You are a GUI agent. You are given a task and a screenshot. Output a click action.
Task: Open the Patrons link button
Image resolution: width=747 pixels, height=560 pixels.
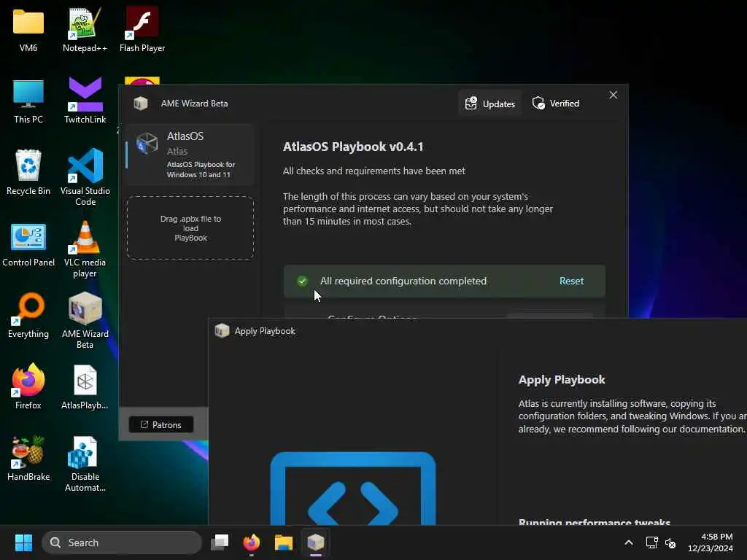[x=161, y=425]
